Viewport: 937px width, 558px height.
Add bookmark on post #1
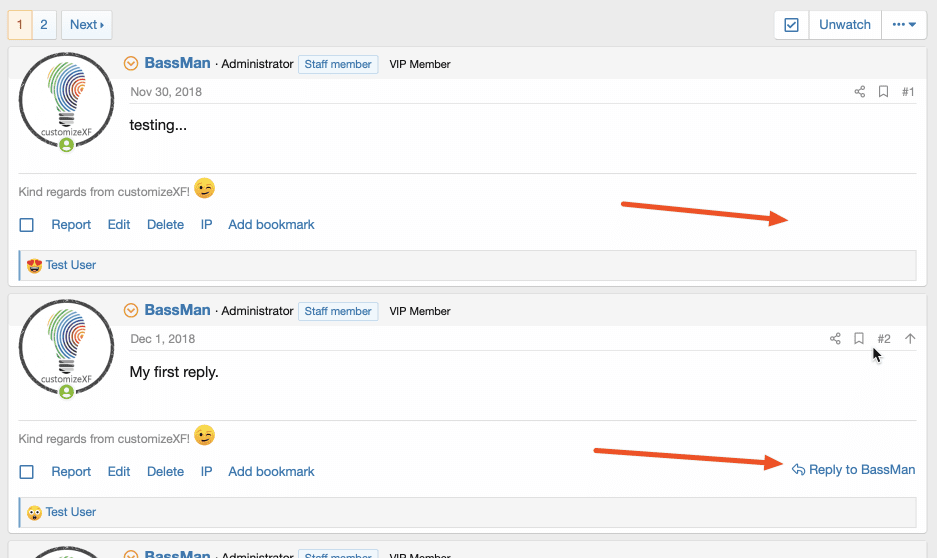[x=271, y=225]
